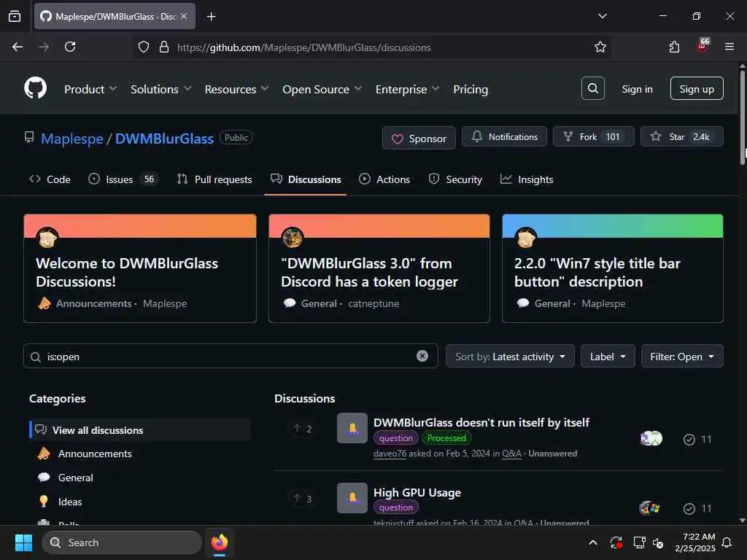The width and height of the screenshot is (747, 560).
Task: Click comment count on High GPU Usage
Action: point(698,508)
